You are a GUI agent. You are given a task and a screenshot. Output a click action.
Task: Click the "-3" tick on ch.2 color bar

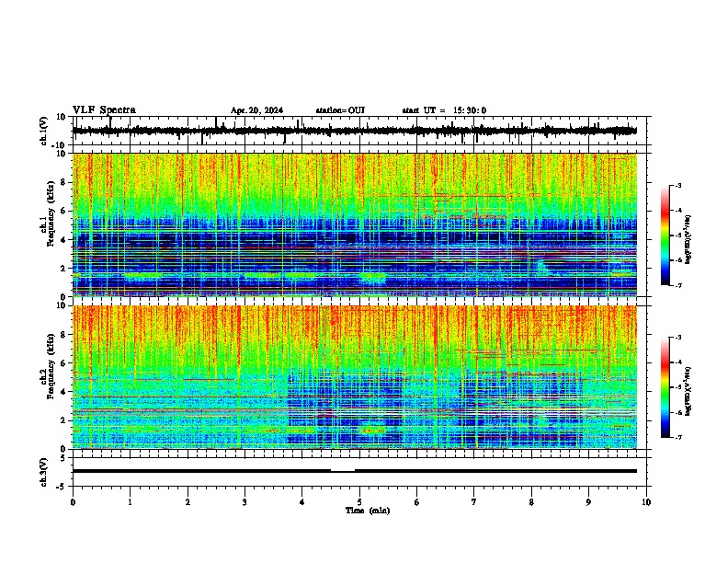click(x=678, y=338)
